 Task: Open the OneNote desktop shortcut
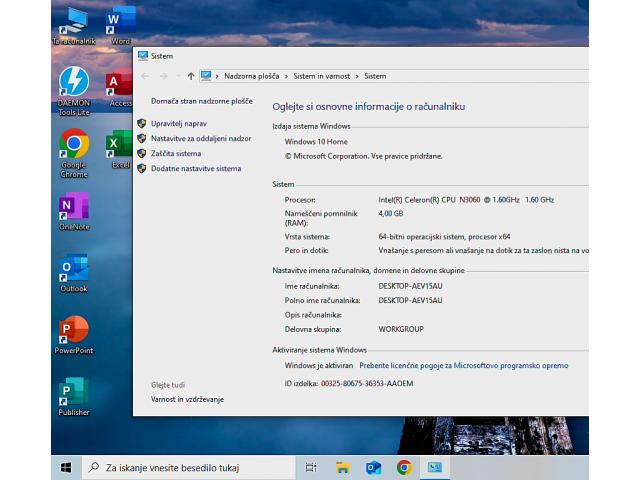click(74, 212)
